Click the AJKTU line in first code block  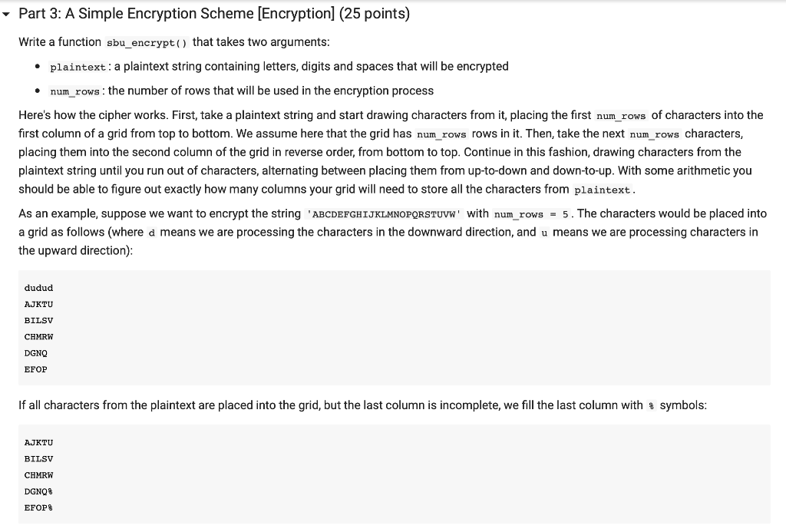click(x=38, y=304)
